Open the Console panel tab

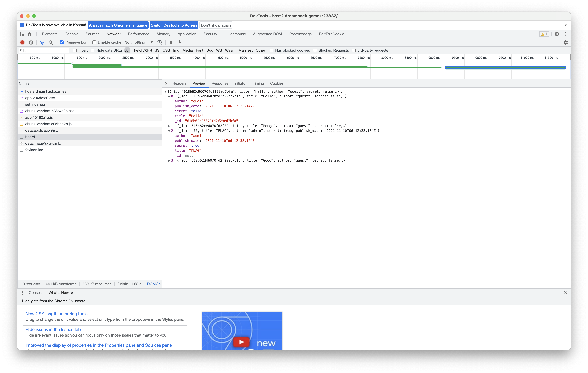click(x=71, y=34)
